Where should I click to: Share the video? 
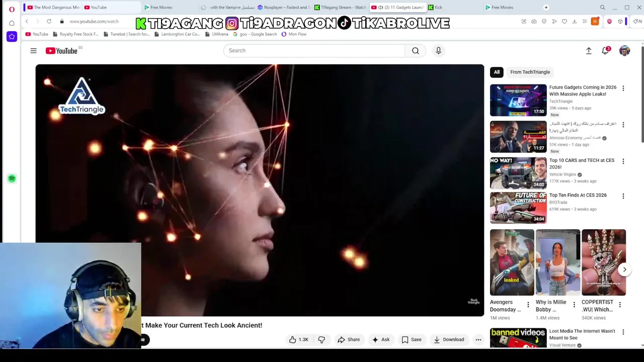tap(349, 339)
